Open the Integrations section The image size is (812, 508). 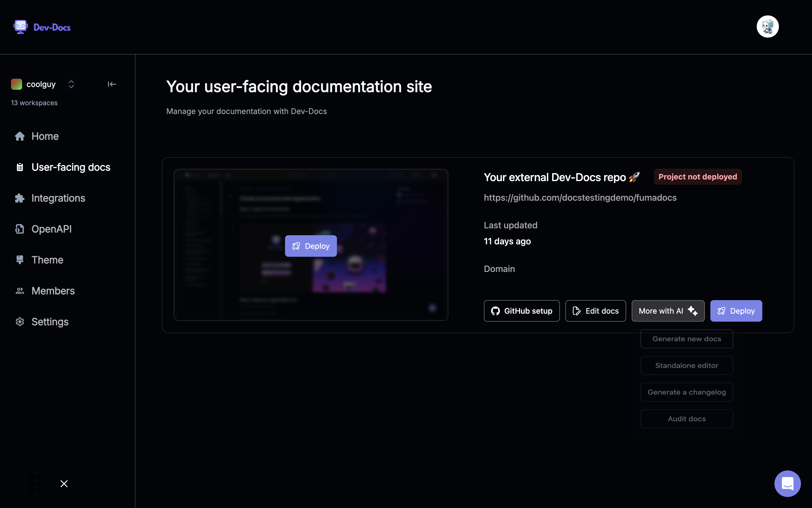click(x=58, y=198)
